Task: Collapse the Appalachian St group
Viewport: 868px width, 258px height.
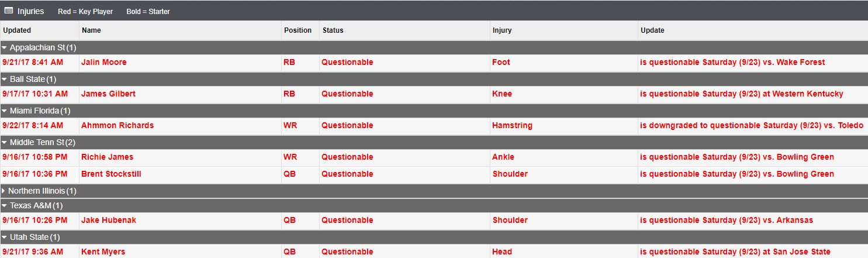Action: 4,47
